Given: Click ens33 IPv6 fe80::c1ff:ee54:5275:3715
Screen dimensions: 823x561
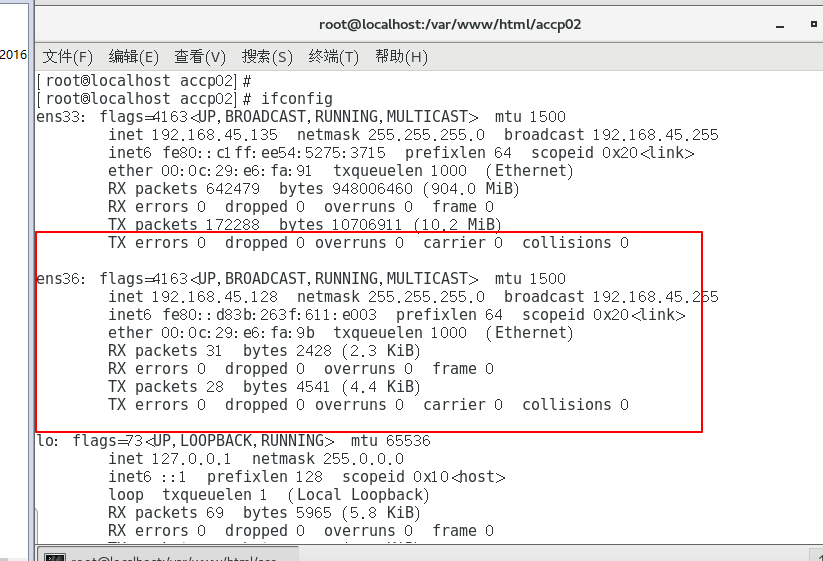Looking at the screenshot, I should click(x=274, y=153).
